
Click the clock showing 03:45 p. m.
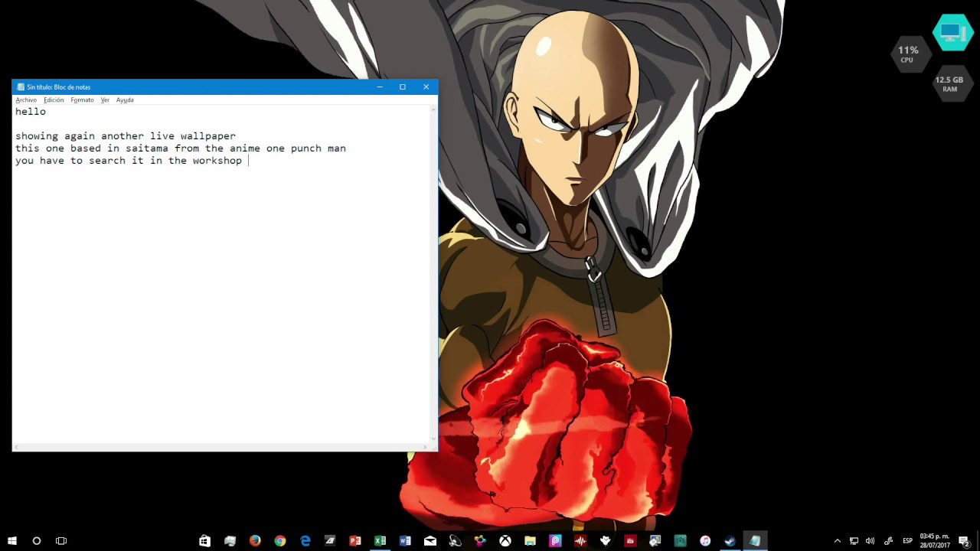click(x=934, y=541)
